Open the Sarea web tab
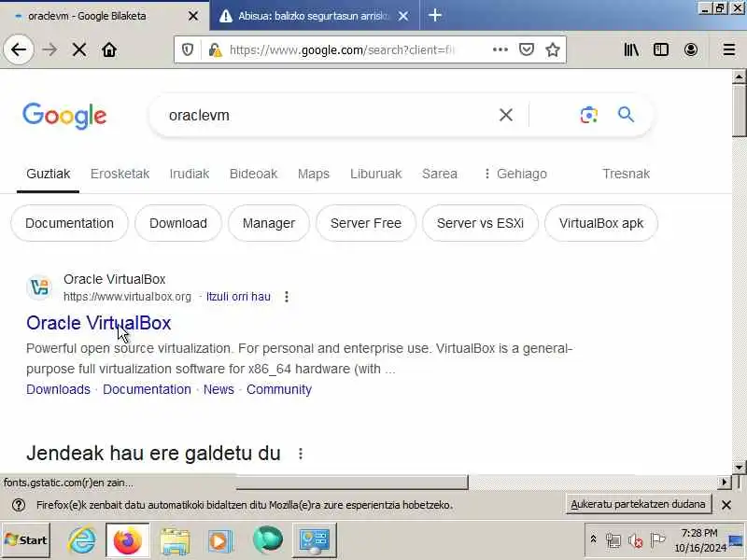Image resolution: width=747 pixels, height=560 pixels. [x=439, y=174]
